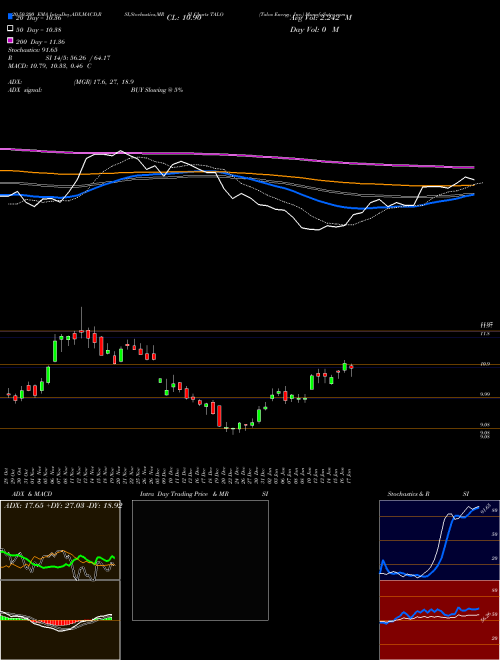Click the red RSI chart panel
Screen dimensions: 500x660
[x=439, y=620]
